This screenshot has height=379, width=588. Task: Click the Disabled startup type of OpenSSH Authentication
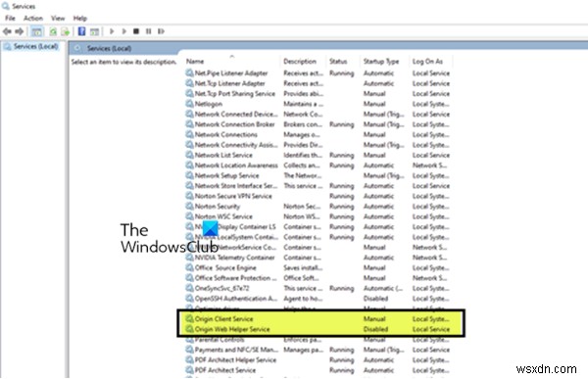[375, 299]
